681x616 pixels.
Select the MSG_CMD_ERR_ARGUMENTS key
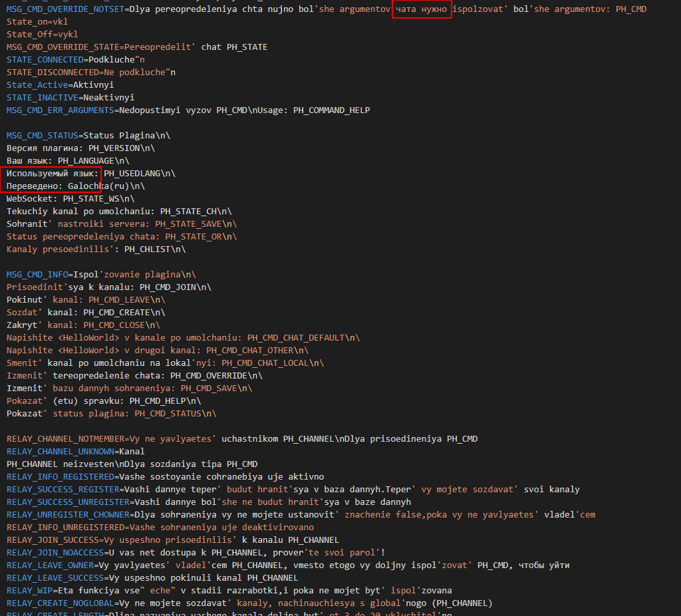[60, 110]
